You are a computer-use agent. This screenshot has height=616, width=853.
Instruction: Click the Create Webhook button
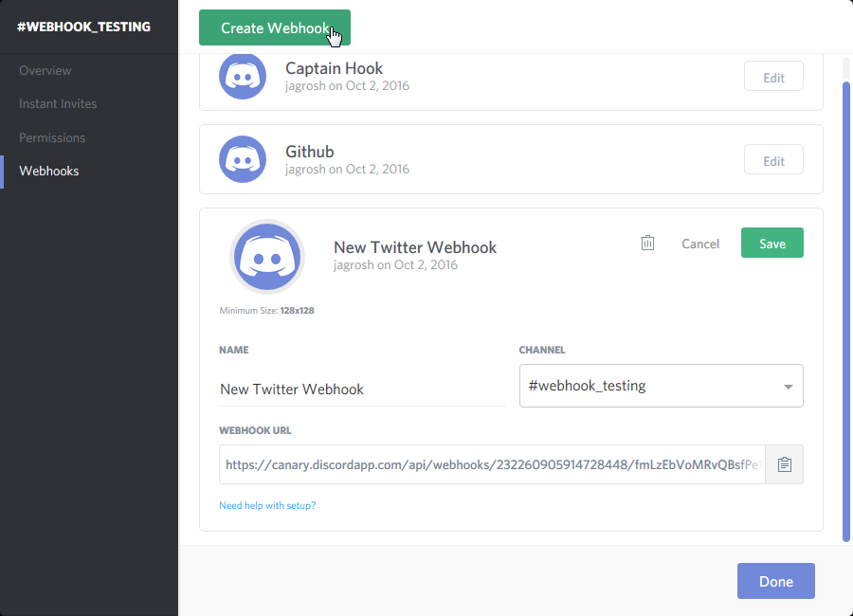click(274, 28)
